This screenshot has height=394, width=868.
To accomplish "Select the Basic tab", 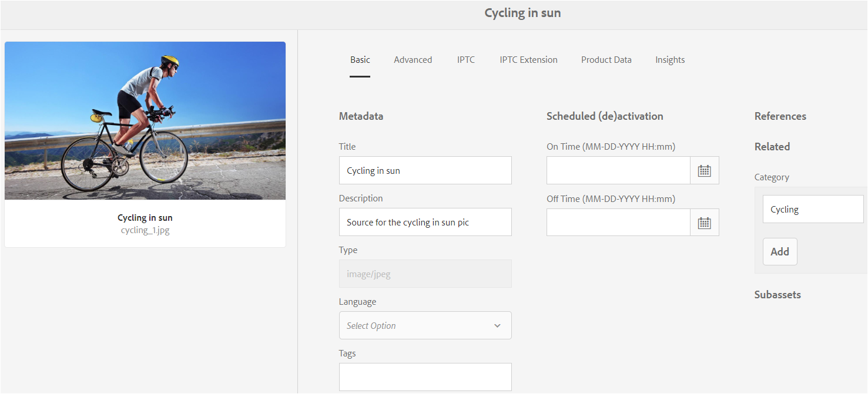I will coord(360,60).
